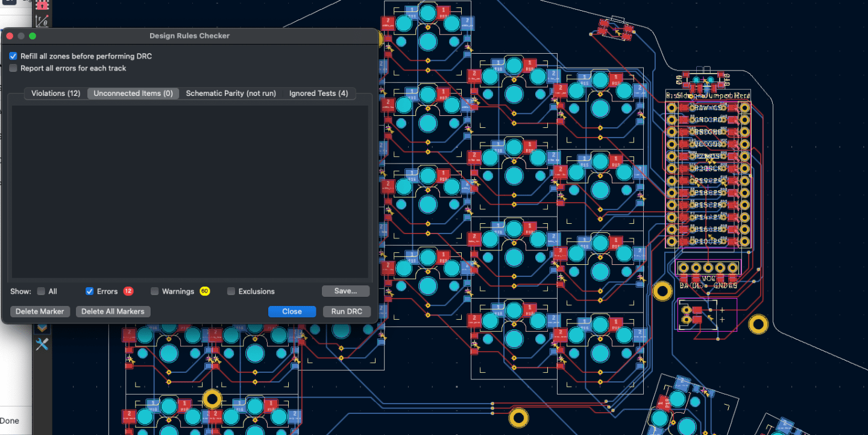Click the yellow warnings count badge 60
Screen dimensions: 868x435
click(204, 291)
